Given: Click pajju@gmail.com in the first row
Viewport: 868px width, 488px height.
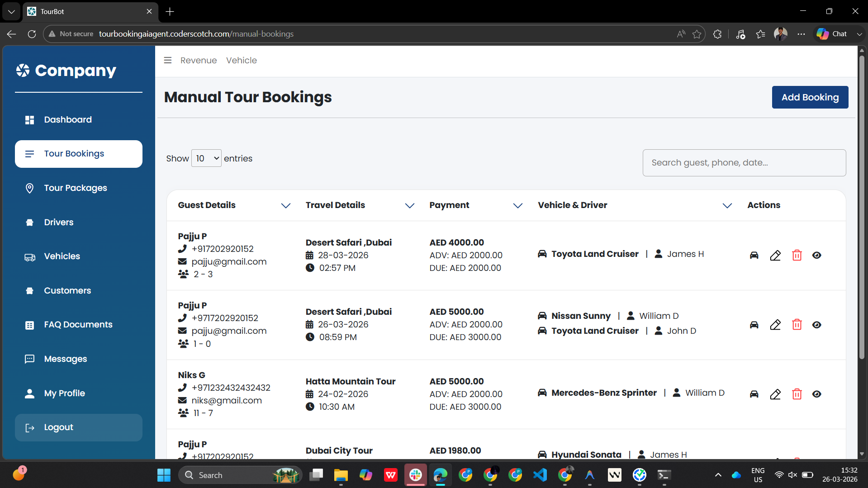Looking at the screenshot, I should tap(229, 261).
